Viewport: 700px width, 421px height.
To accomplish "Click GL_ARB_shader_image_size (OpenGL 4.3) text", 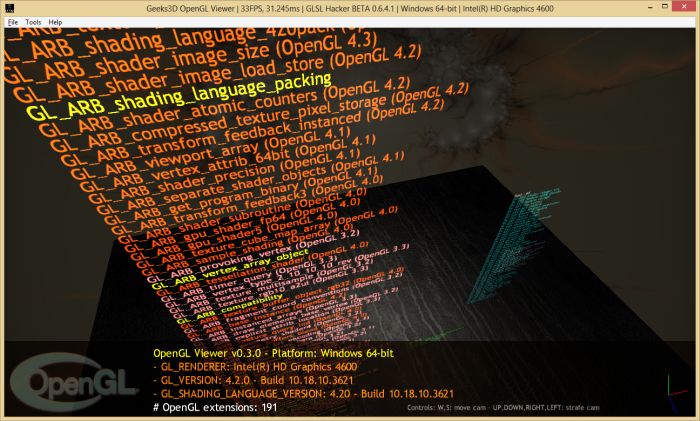I will (192, 59).
